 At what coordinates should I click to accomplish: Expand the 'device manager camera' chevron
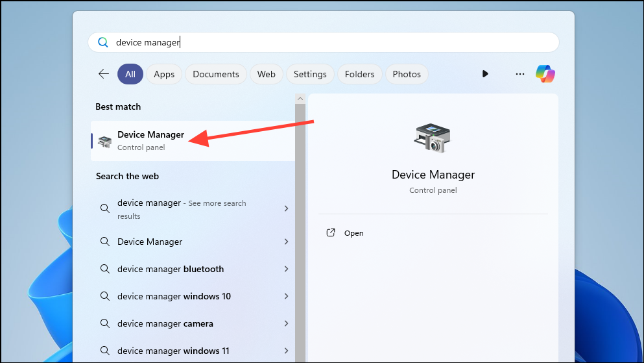click(x=286, y=323)
